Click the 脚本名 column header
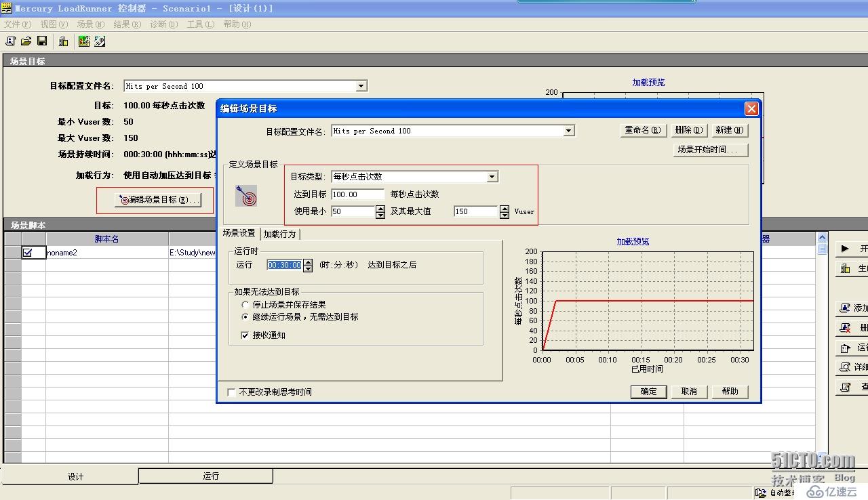 click(107, 239)
